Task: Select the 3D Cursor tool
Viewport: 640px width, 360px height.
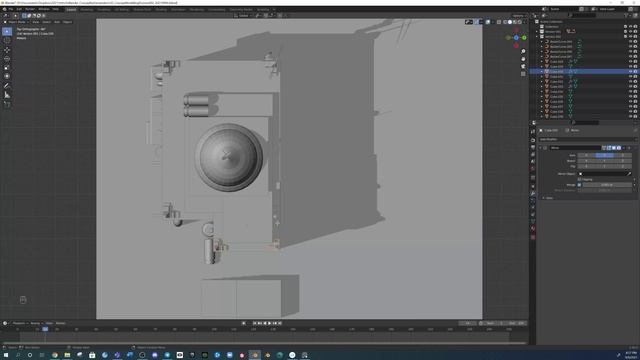Action: (x=7, y=40)
